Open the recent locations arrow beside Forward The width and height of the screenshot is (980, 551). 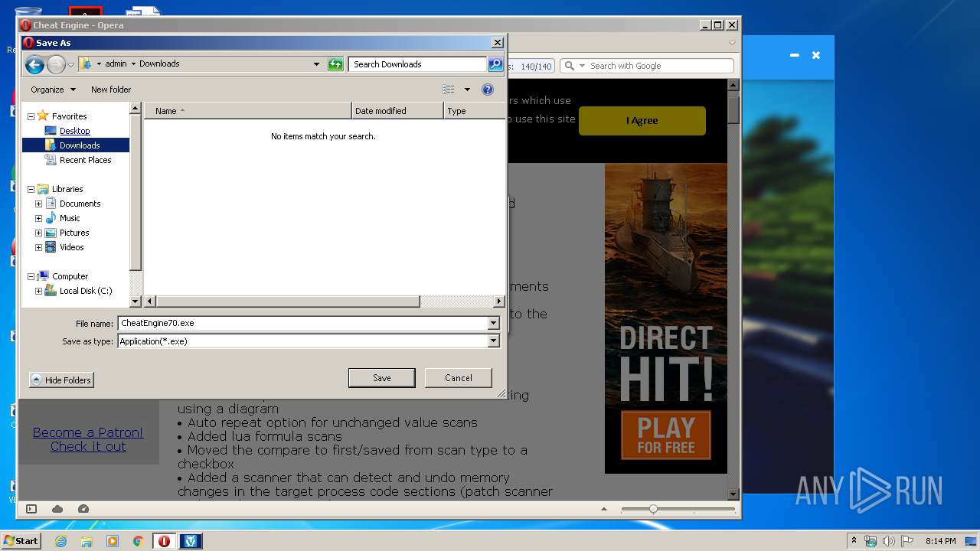pos(70,65)
